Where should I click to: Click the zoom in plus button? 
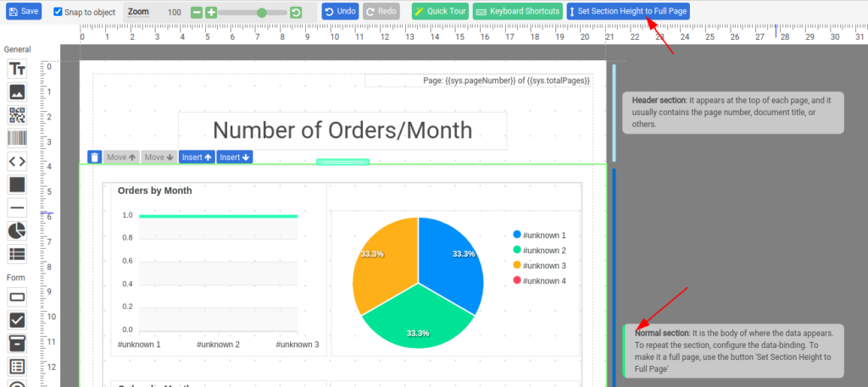coord(211,13)
